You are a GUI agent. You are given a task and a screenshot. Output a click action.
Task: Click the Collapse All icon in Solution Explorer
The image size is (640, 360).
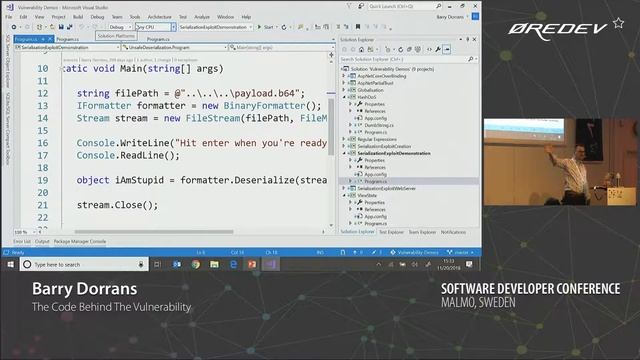(x=409, y=49)
